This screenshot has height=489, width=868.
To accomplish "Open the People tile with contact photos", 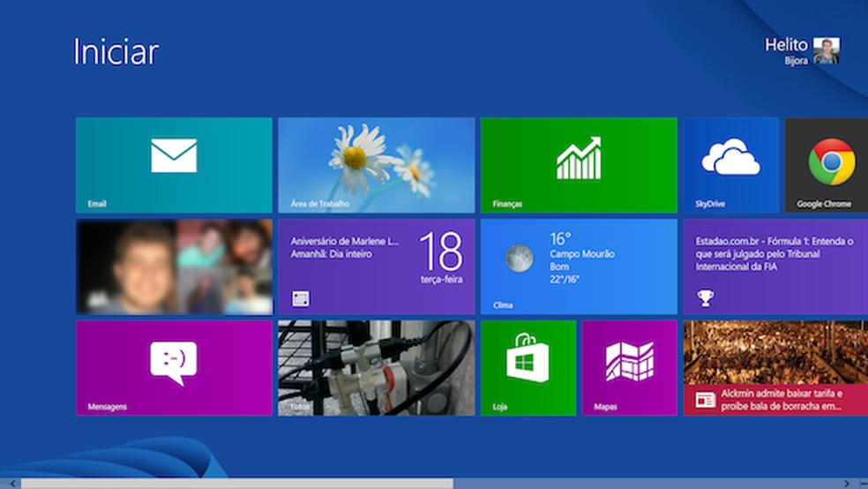I will click(174, 267).
